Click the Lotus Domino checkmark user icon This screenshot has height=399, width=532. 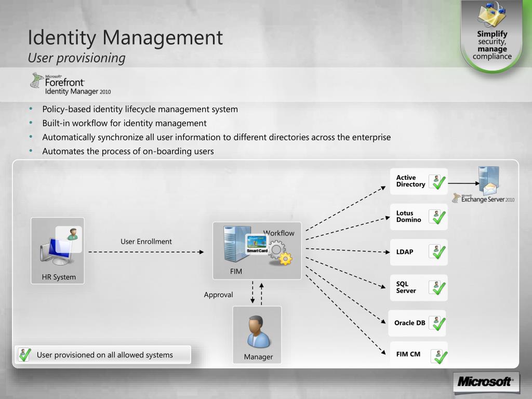click(437, 217)
